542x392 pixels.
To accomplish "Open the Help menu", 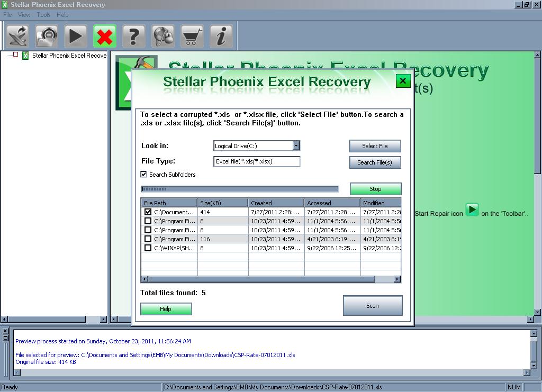I will pos(62,15).
